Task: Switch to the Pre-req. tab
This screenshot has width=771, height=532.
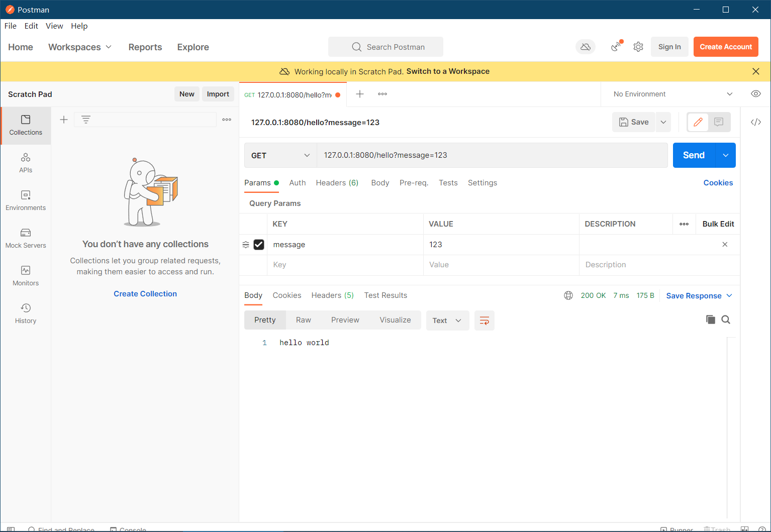Action: coord(414,183)
